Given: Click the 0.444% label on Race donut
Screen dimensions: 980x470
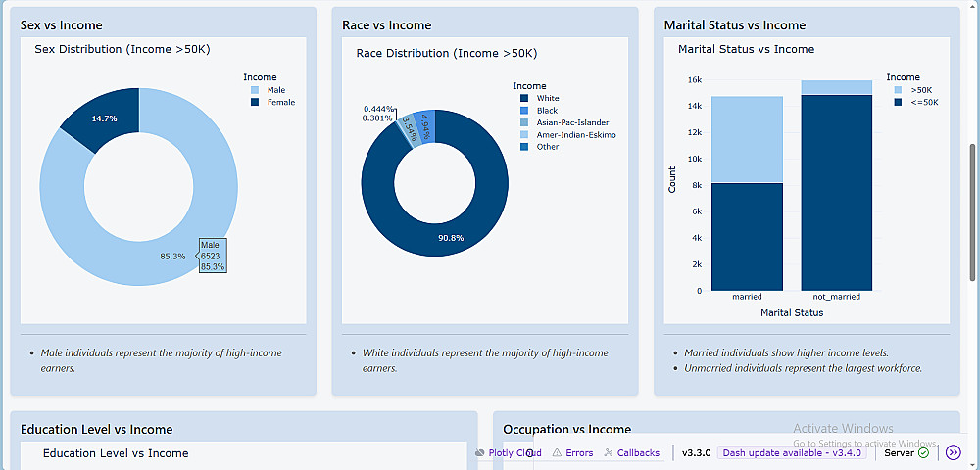Looking at the screenshot, I should [378, 109].
